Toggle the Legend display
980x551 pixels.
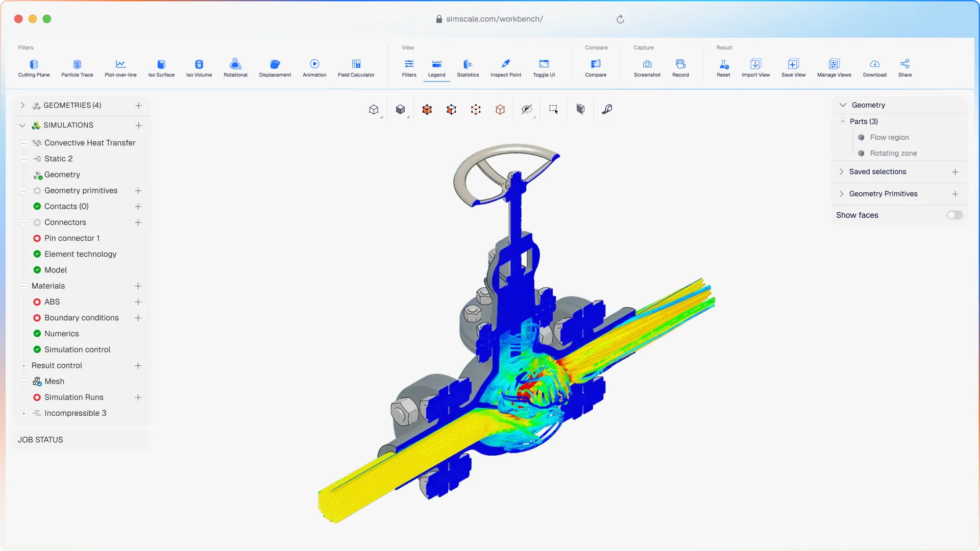coord(436,68)
